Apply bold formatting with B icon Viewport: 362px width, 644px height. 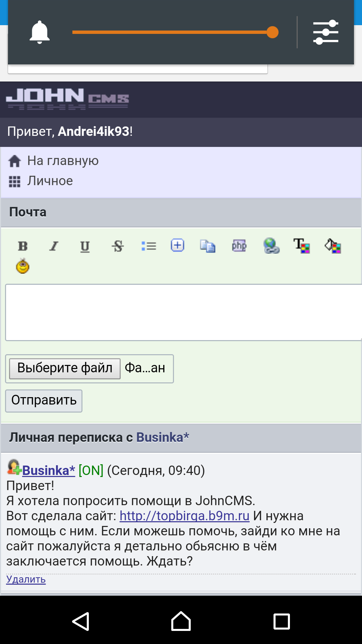[x=23, y=246]
